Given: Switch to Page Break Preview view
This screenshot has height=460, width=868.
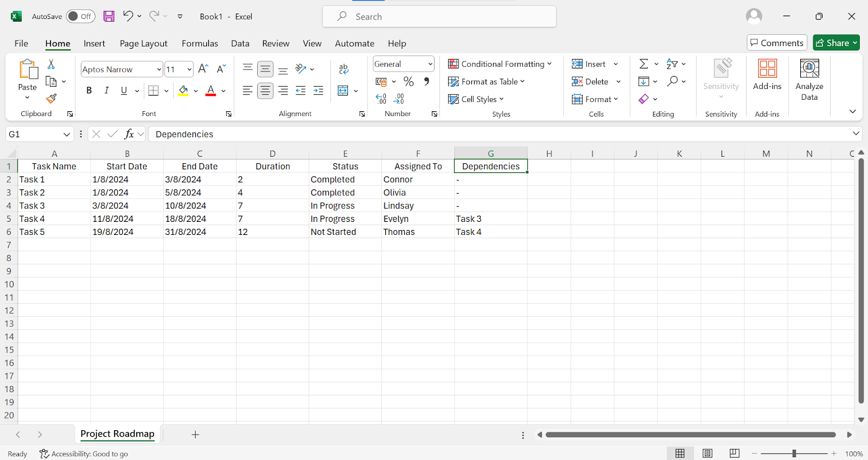Looking at the screenshot, I should point(735,453).
